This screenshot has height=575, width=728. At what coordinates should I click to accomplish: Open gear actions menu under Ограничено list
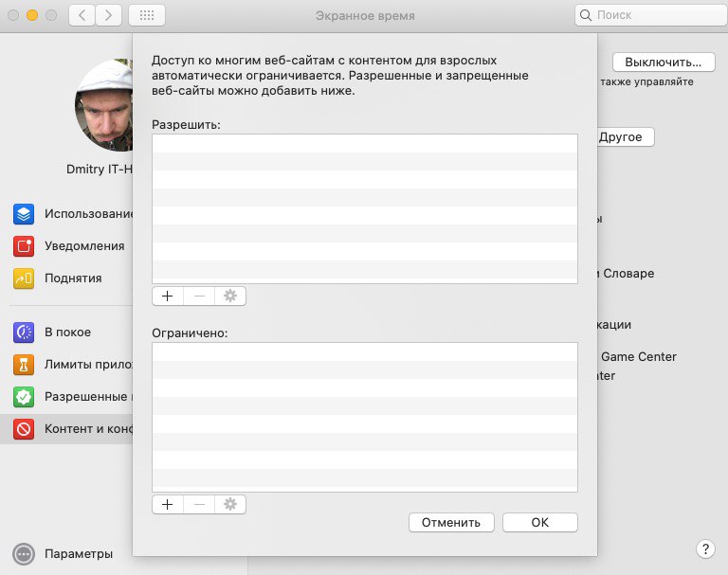229,504
